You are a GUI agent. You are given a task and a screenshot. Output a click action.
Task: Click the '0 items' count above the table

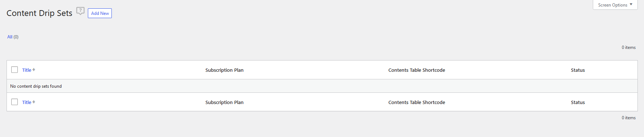click(x=628, y=47)
